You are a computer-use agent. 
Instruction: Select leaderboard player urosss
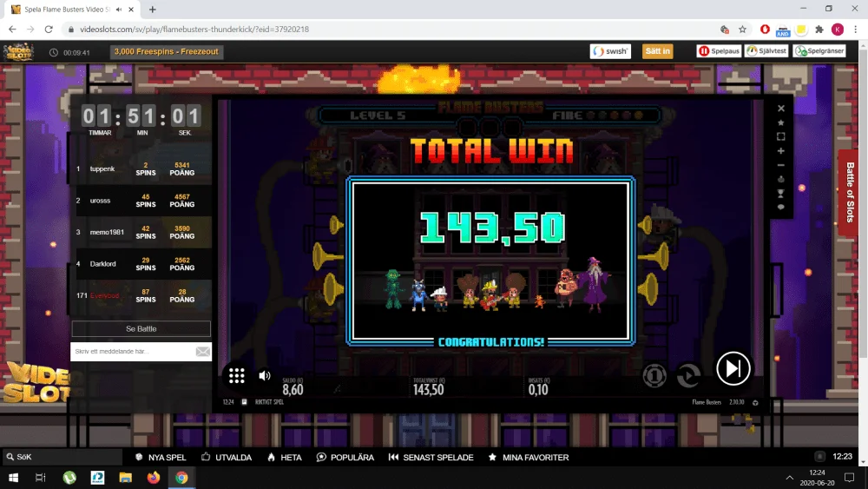click(100, 201)
